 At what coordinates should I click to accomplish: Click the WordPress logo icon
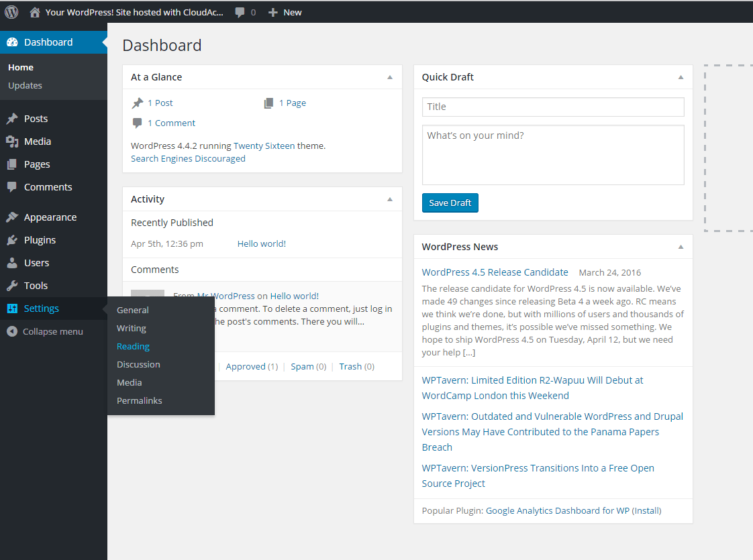[11, 12]
